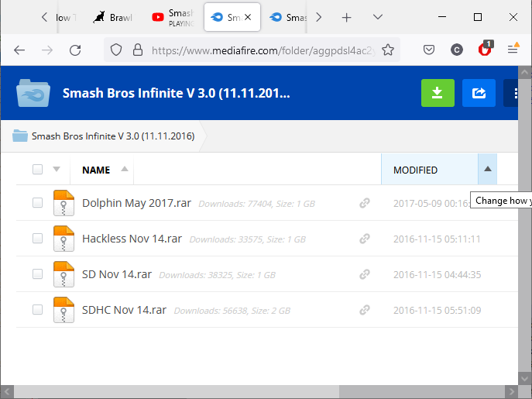The height and width of the screenshot is (399, 532).
Task: Click the horizontal scrollbar left arrow
Action: [x=7, y=392]
